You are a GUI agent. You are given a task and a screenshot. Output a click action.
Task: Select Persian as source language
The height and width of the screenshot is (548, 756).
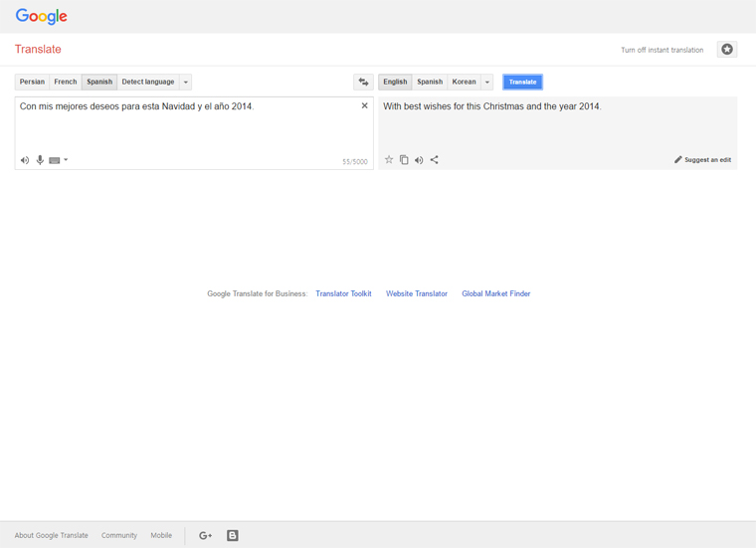pos(32,82)
